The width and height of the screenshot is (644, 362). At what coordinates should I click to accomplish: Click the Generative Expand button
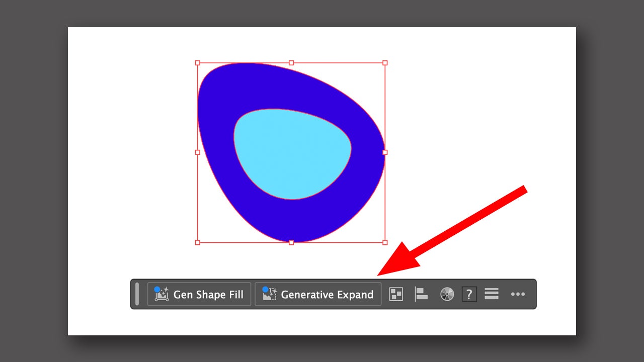(x=318, y=294)
